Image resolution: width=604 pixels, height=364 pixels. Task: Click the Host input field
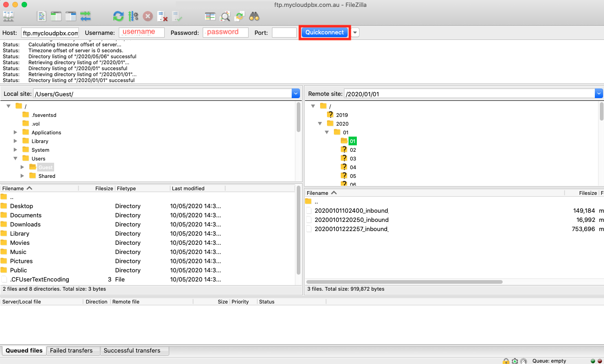50,33
